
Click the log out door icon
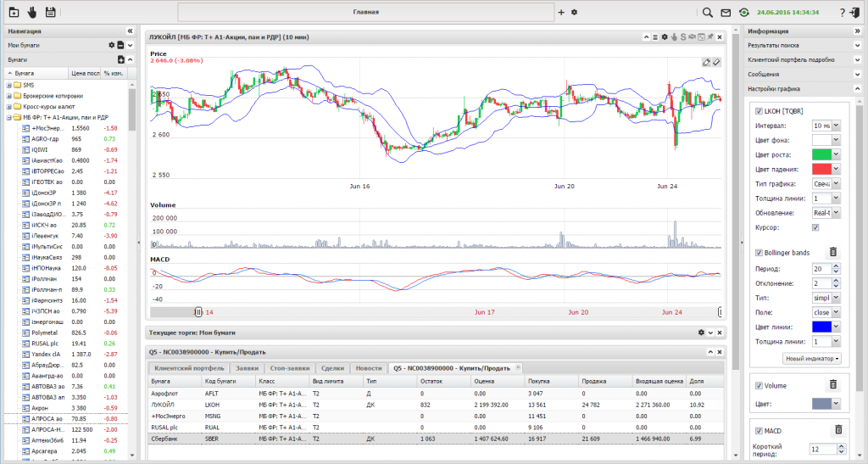(855, 13)
